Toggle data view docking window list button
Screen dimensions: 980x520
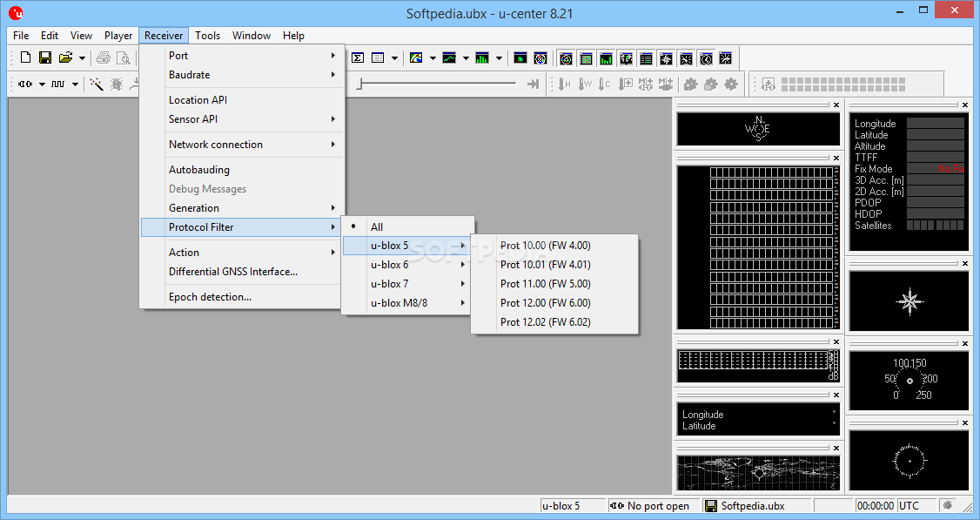click(647, 58)
